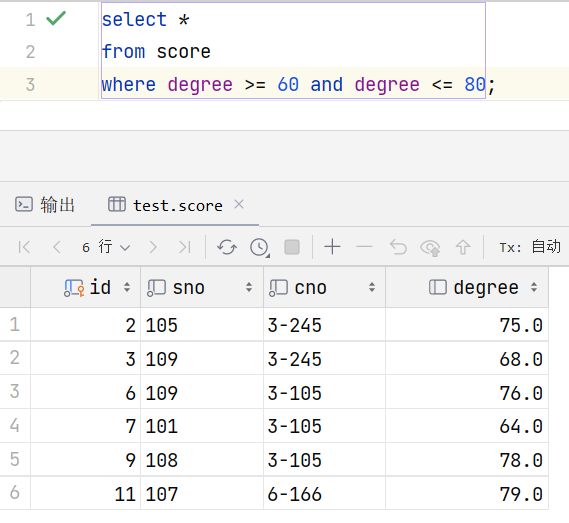Viewport: 569px width, 523px height.
Task: Revert changes with the undo arrow
Action: (398, 248)
